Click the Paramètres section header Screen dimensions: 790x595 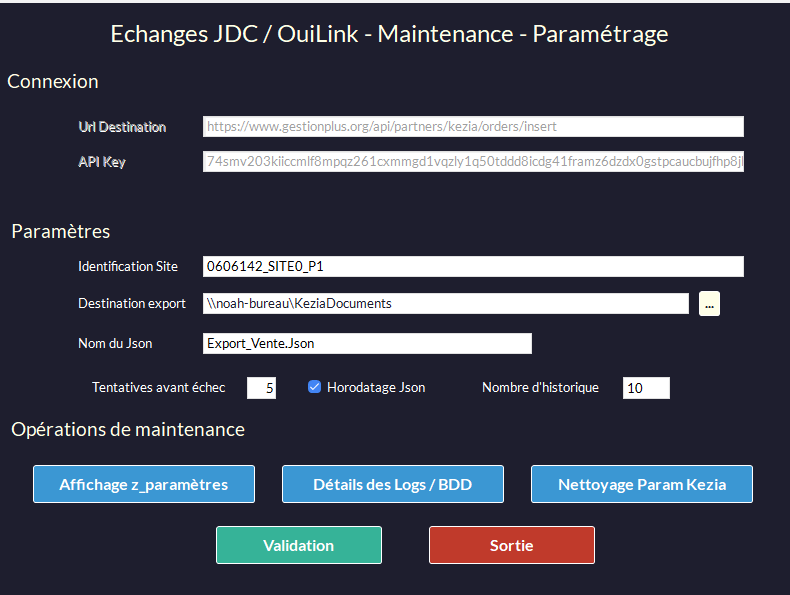click(61, 231)
